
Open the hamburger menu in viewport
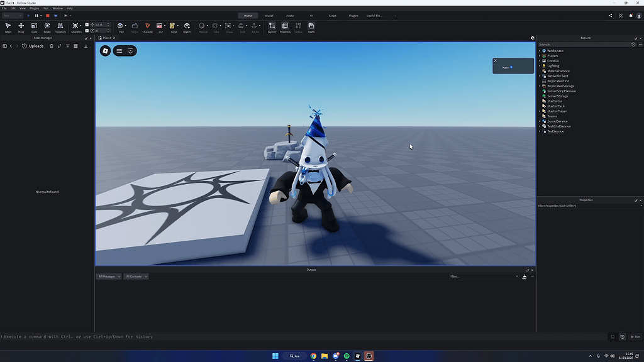(119, 51)
